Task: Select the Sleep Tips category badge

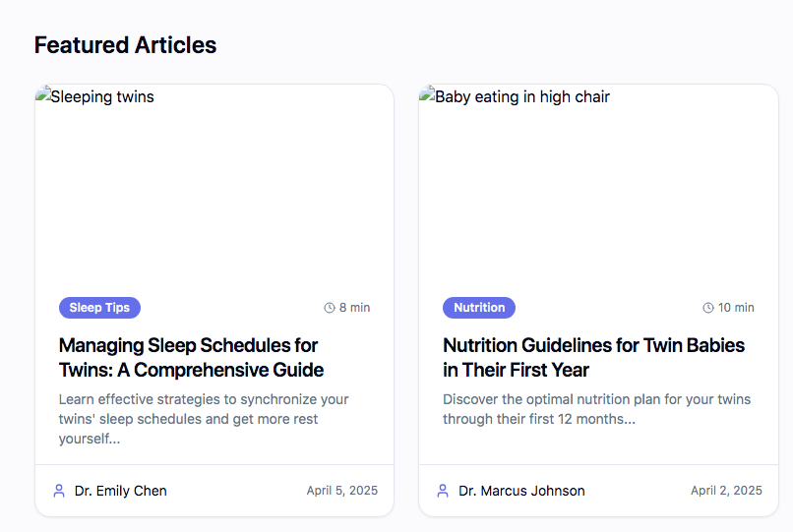Action: (x=99, y=308)
